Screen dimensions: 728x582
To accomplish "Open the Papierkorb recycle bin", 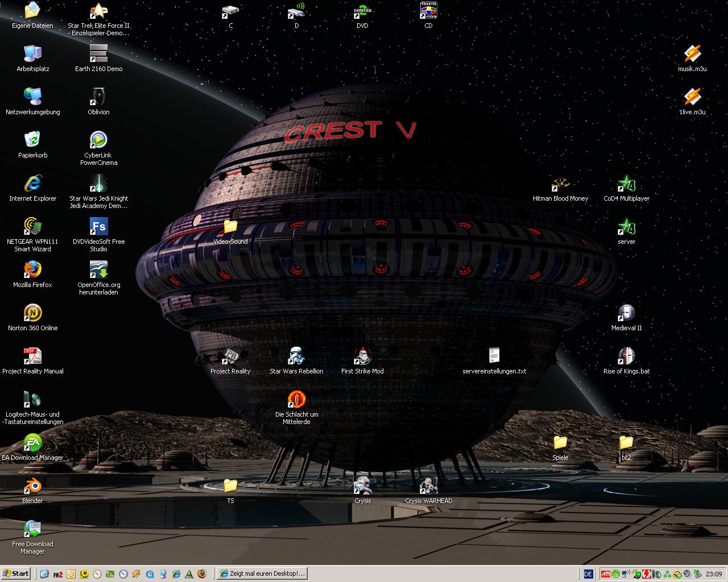I will pos(32,140).
